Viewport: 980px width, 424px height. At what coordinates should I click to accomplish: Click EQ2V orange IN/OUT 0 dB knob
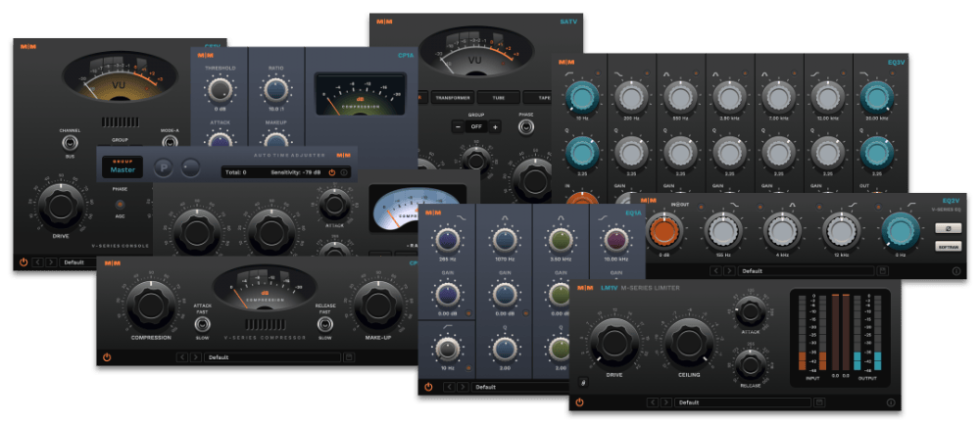point(664,230)
